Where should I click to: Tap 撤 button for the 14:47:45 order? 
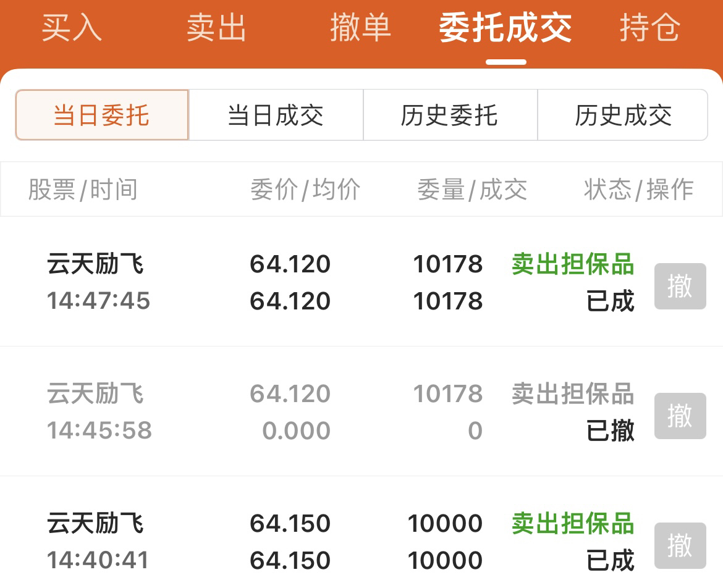coord(680,286)
